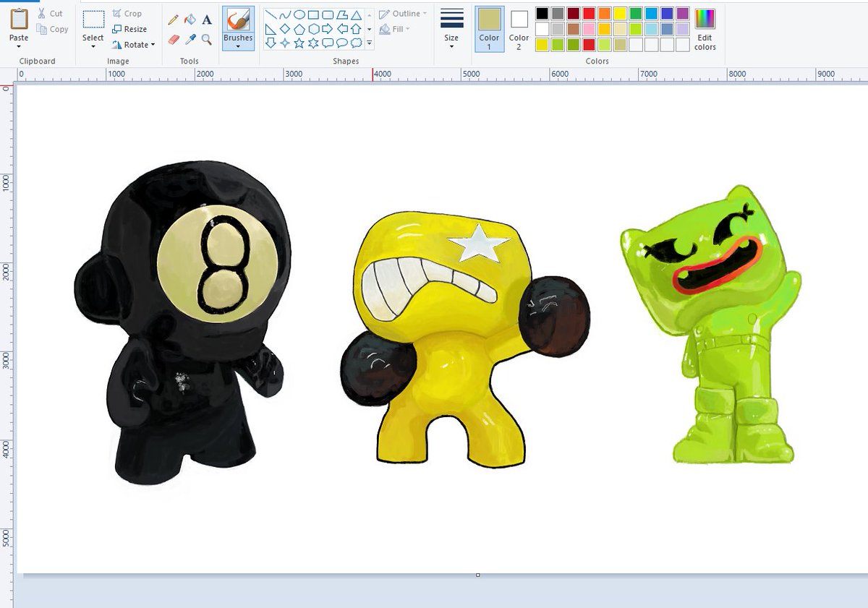Select the Magnifier tool
The image size is (868, 608).
pyautogui.click(x=207, y=39)
